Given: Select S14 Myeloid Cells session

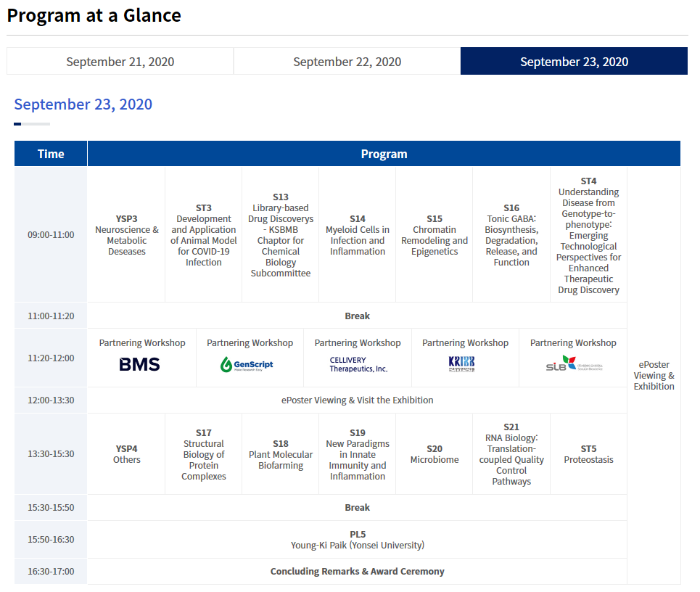Looking at the screenshot, I should (358, 235).
